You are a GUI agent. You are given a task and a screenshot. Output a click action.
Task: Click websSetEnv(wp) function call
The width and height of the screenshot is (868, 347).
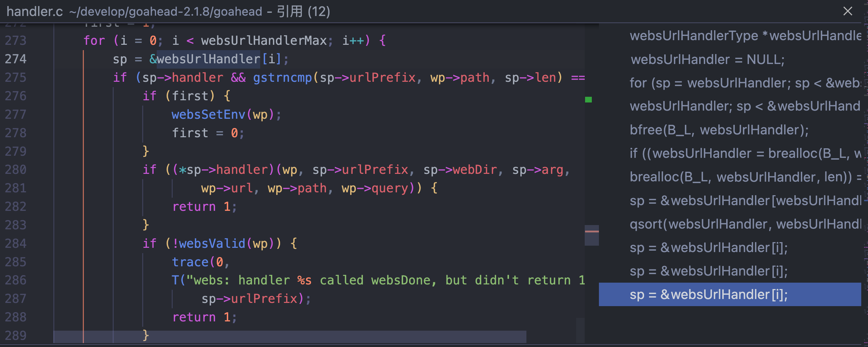tap(223, 114)
